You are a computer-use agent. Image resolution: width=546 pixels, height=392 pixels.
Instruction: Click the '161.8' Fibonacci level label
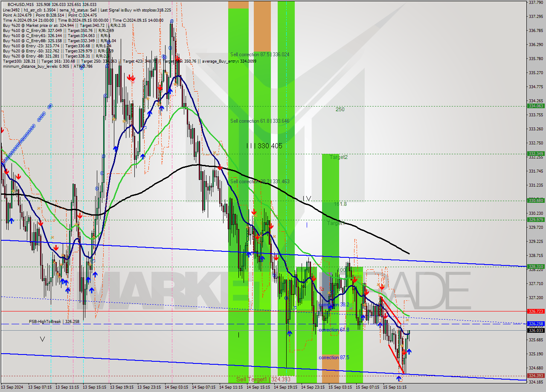click(340, 204)
